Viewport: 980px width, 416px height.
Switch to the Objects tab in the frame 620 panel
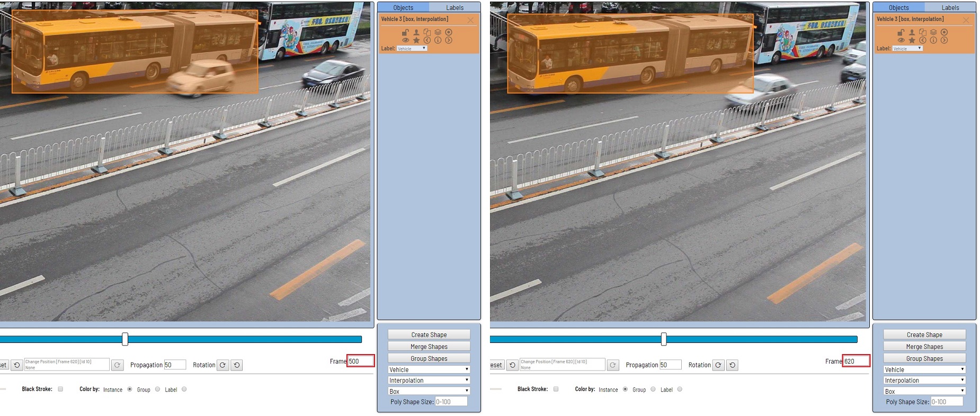tap(898, 7)
